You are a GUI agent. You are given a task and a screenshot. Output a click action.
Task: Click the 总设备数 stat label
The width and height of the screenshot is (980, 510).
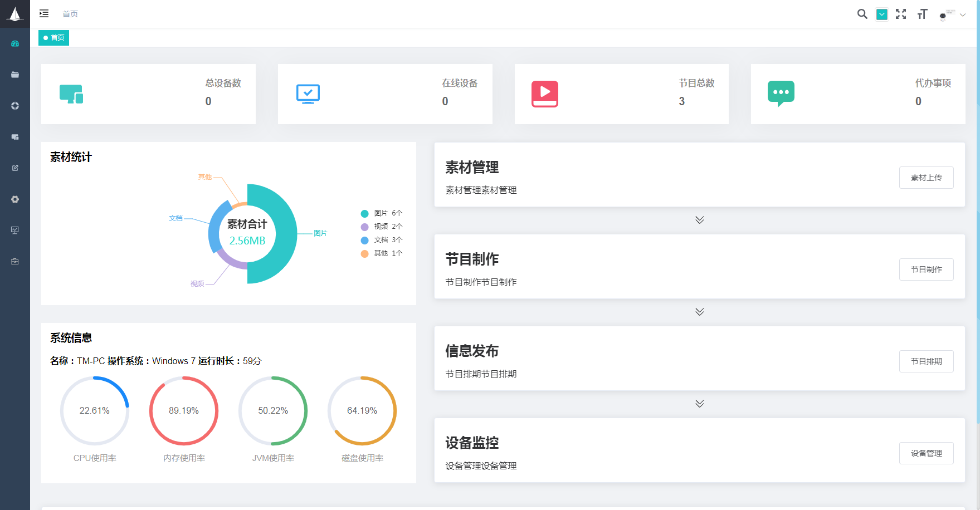(x=223, y=83)
